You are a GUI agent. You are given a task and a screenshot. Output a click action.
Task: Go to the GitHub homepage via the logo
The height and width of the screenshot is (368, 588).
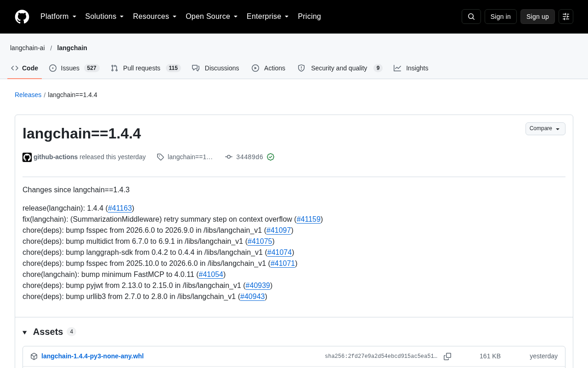[x=22, y=17]
